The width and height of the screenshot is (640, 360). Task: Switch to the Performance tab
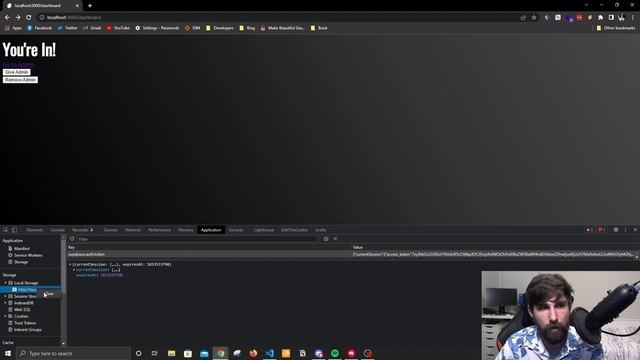[x=159, y=230]
